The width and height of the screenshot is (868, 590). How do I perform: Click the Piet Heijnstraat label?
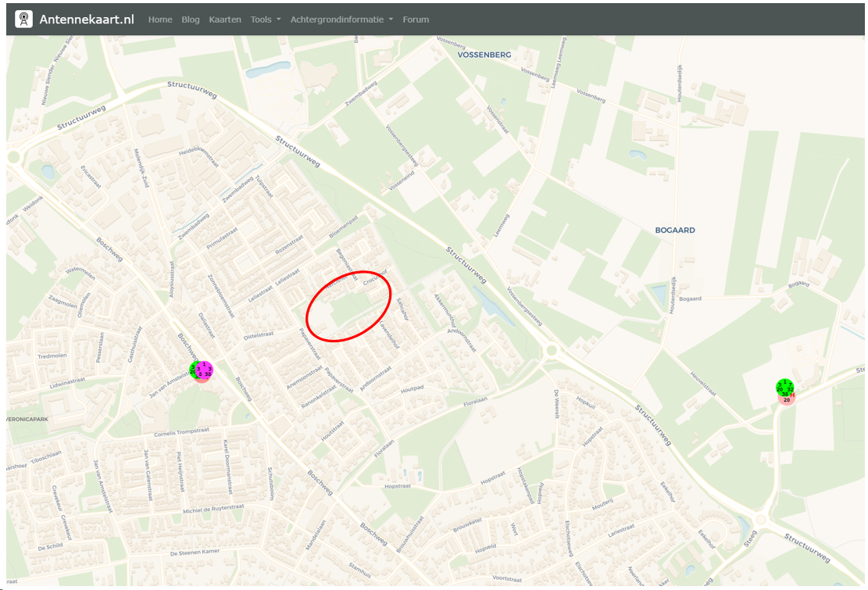180,472
